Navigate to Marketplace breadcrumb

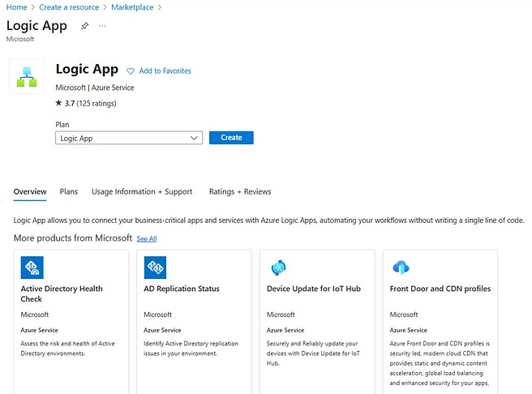(134, 7)
